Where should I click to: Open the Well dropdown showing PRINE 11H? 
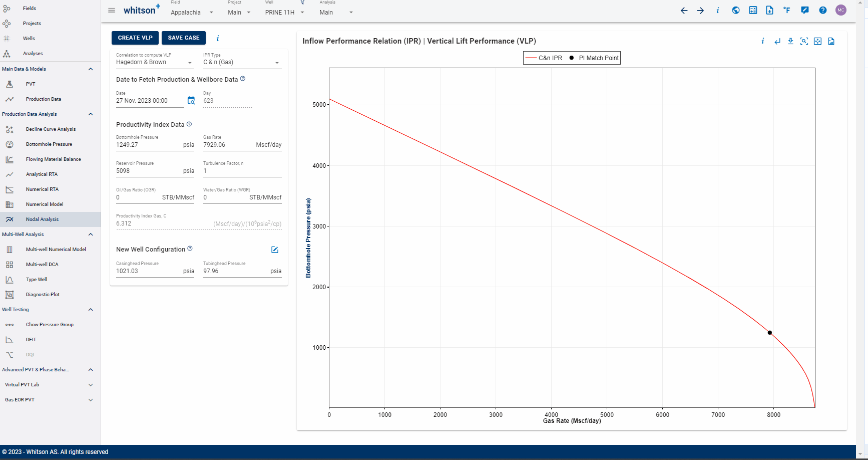click(285, 13)
